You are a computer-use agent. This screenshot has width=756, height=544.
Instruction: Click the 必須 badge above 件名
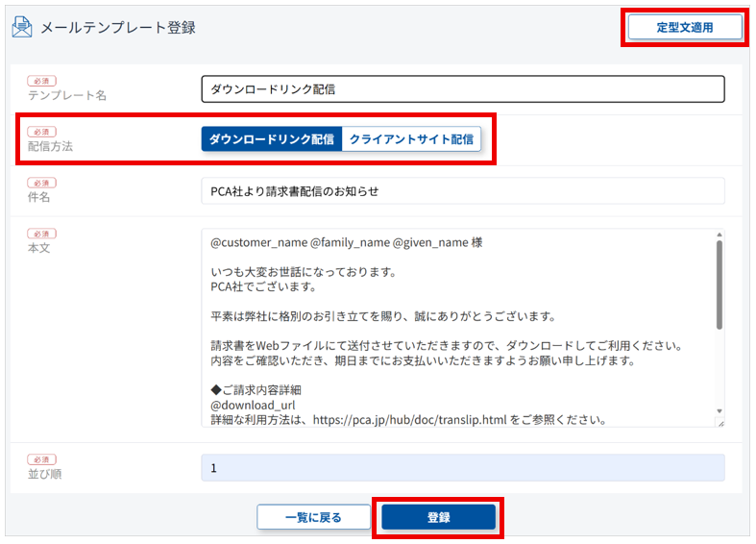(41, 183)
